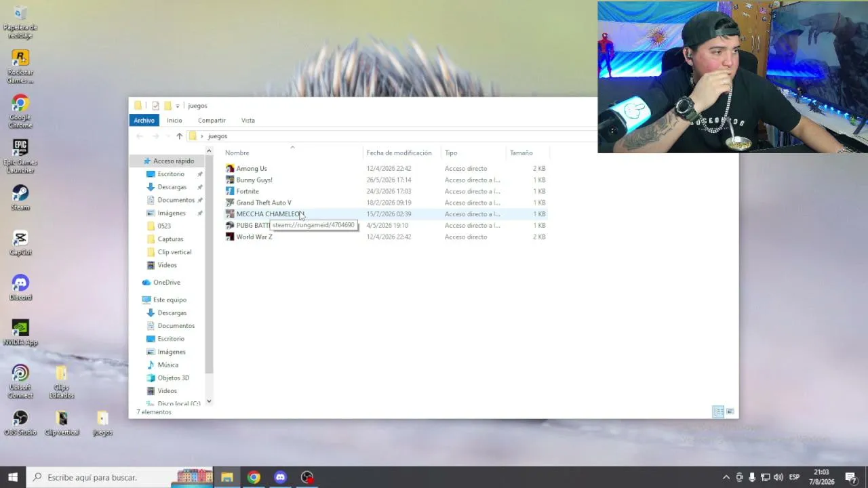Screen dimensions: 868x488
Task: Go up one folder level in Explorer
Action: coord(179,136)
